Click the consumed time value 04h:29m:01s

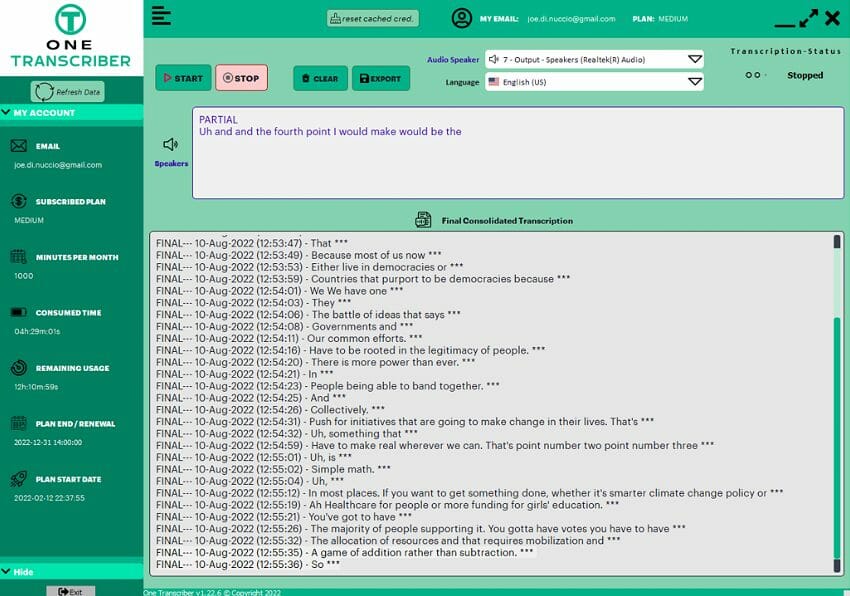point(37,331)
